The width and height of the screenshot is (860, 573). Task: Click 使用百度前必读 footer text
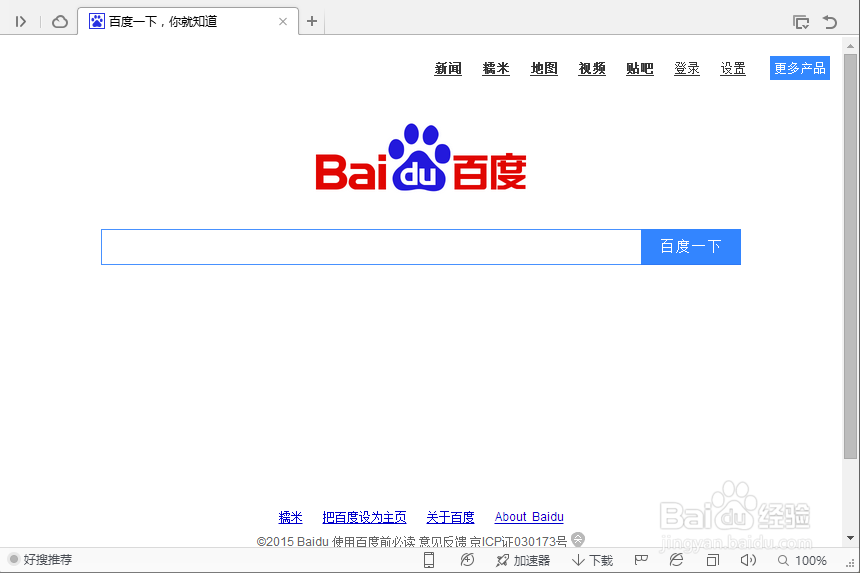click(373, 542)
